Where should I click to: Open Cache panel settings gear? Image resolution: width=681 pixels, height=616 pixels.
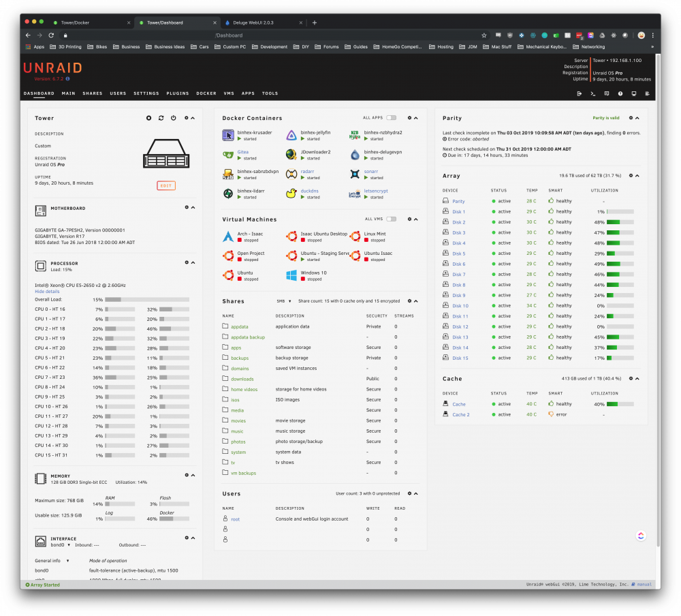click(x=631, y=379)
